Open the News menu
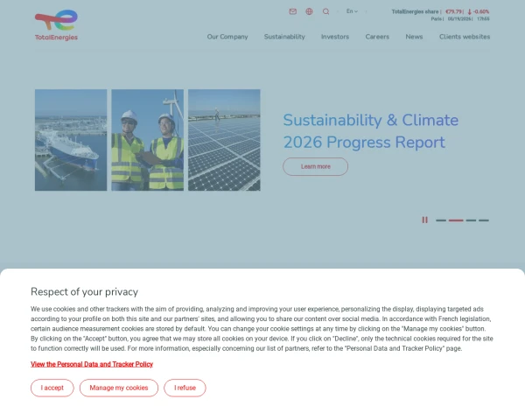The image size is (525, 420). (414, 37)
